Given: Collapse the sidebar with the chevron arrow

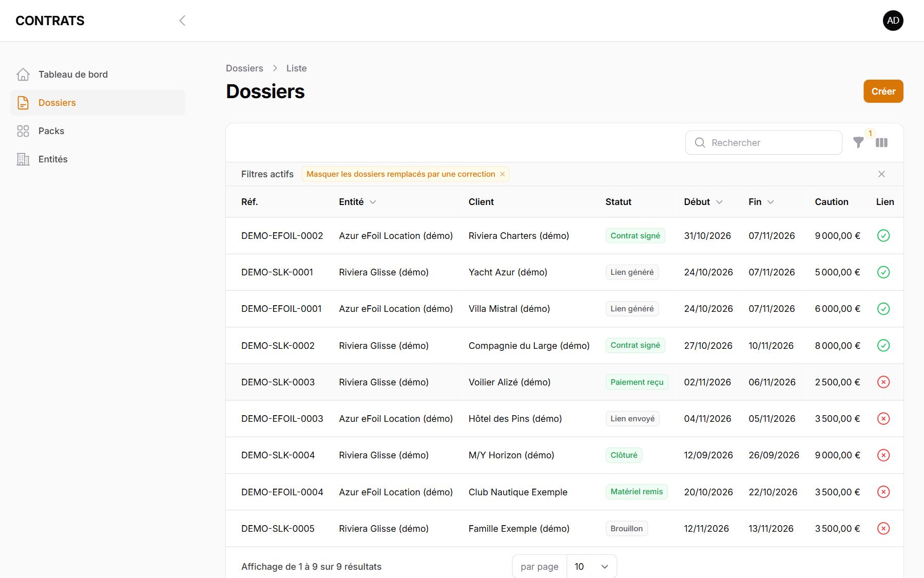Looking at the screenshot, I should coord(182,21).
